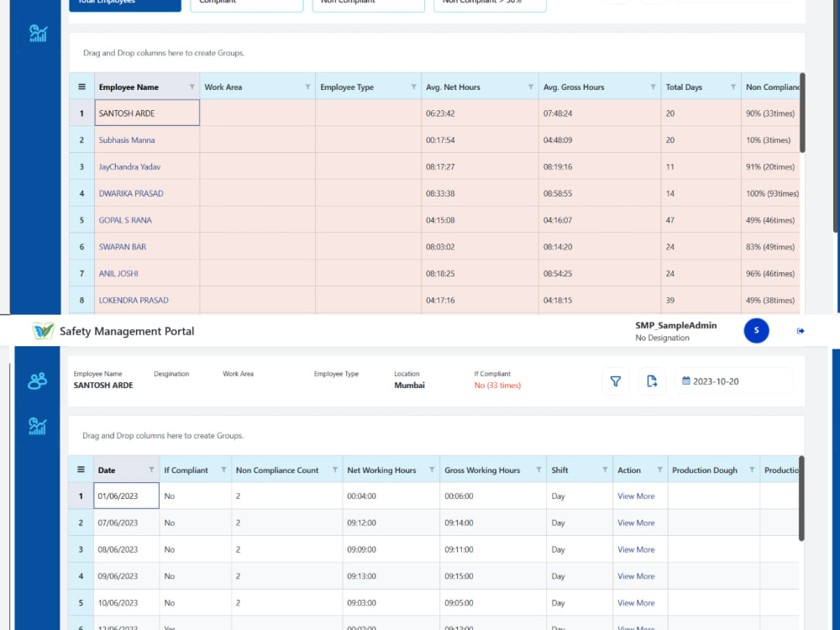Click the logout arrow icon at top right
This screenshot has width=840, height=630.
click(x=800, y=330)
